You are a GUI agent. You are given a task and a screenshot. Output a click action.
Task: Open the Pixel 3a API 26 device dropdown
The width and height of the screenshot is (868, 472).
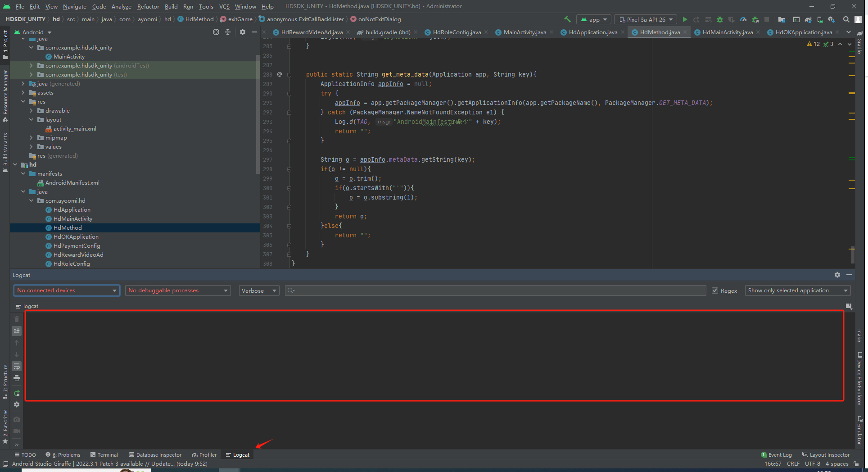point(646,19)
